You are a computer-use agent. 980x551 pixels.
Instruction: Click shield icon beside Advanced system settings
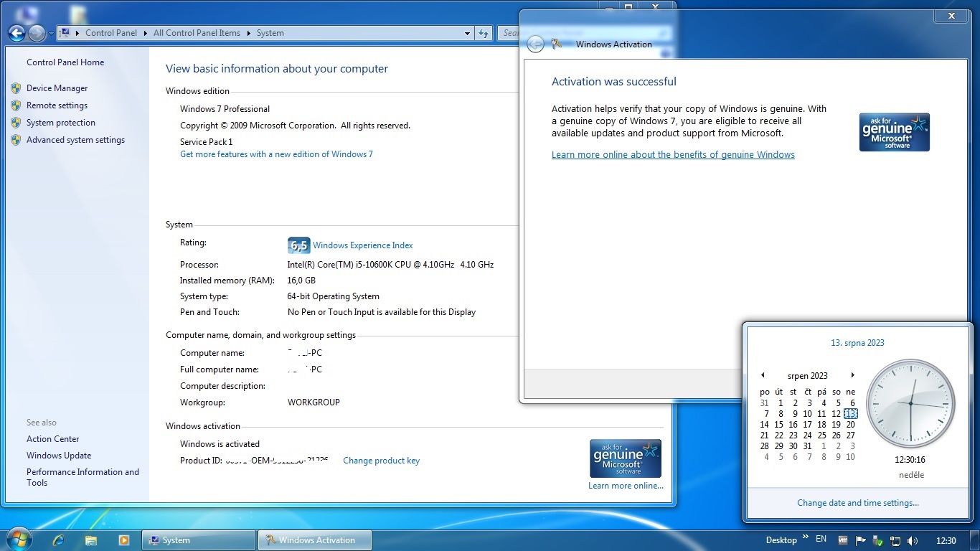[x=16, y=140]
